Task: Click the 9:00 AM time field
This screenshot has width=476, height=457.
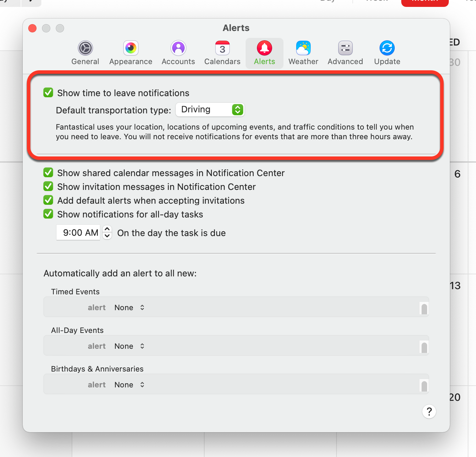Action: [x=78, y=233]
